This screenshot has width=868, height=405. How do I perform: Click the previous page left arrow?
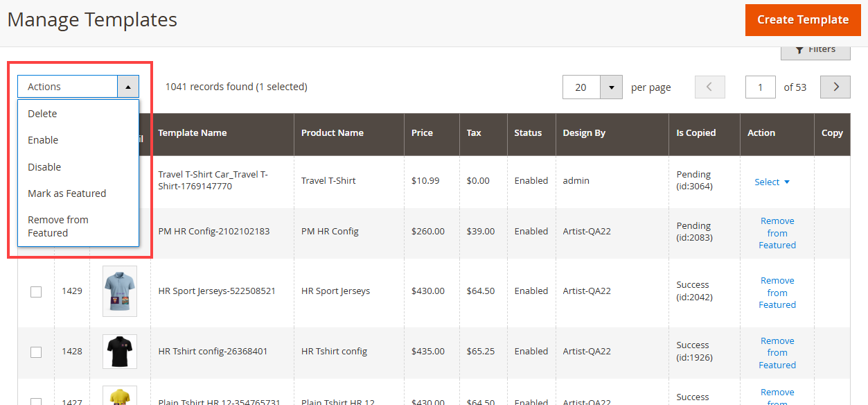709,87
